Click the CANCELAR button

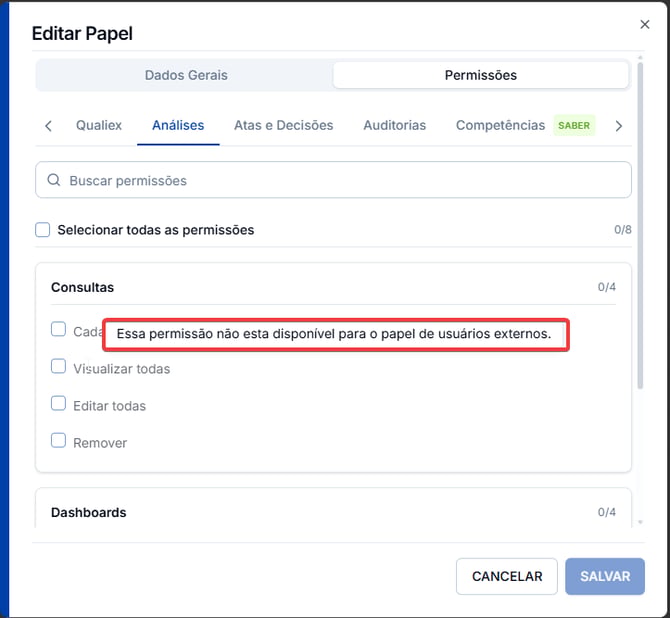point(507,576)
